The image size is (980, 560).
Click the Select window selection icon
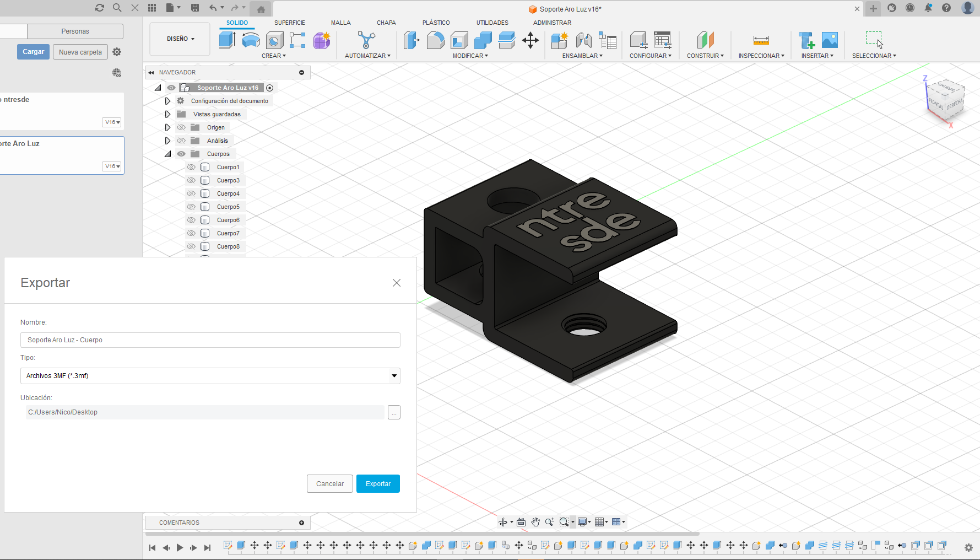[874, 40]
